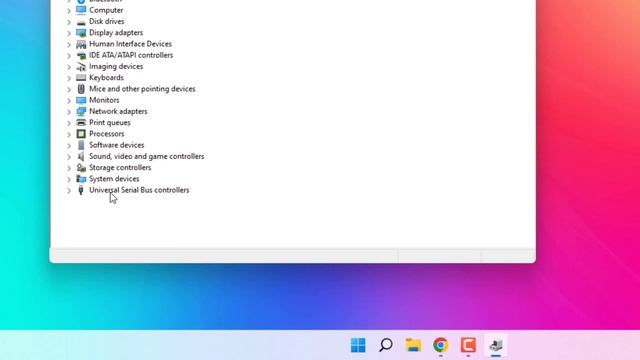Click the System devices folder icon
640x360 pixels.
tap(81, 179)
